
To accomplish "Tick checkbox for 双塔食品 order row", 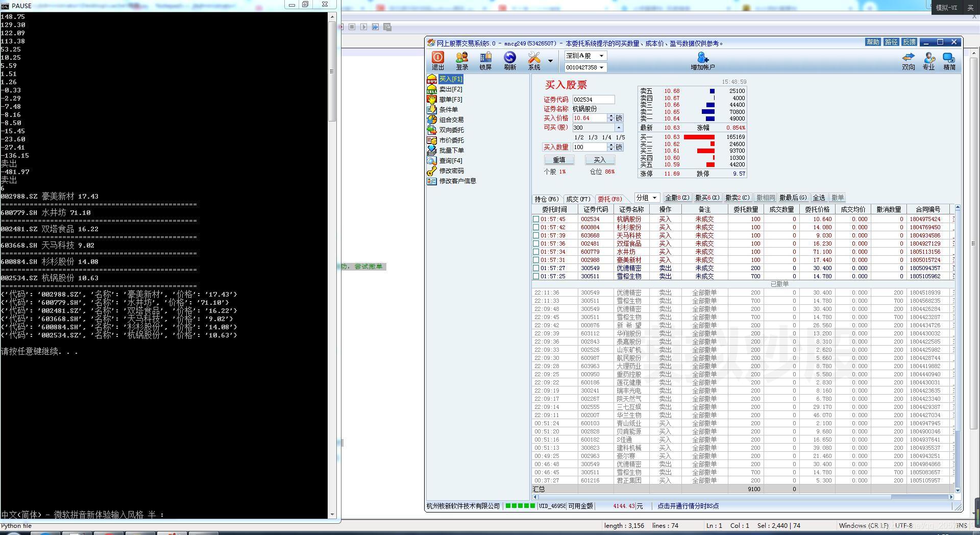I will click(536, 244).
